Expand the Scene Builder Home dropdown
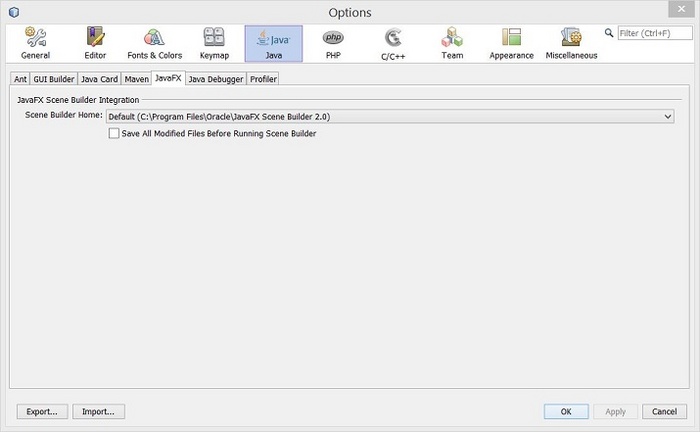Viewport: 700px width, 432px height. 667,116
